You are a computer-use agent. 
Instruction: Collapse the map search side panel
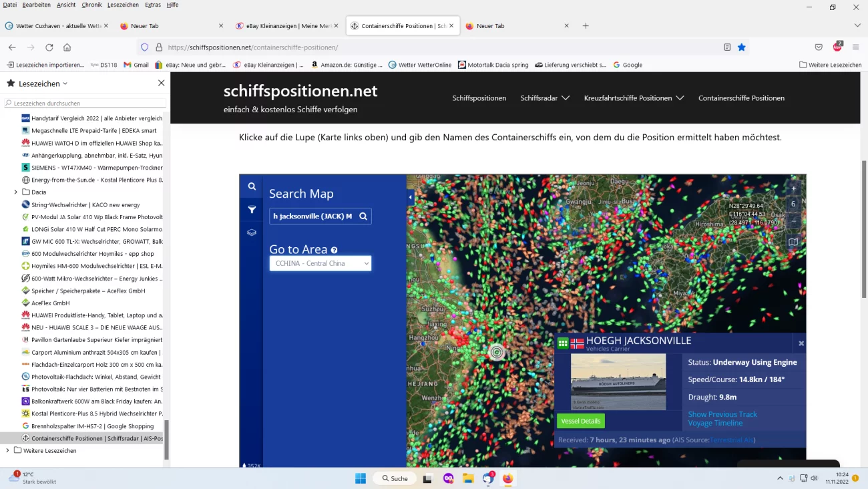(411, 198)
